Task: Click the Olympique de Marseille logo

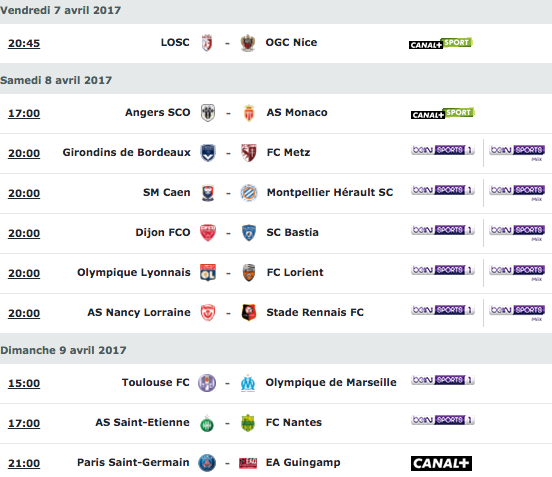Action: [248, 383]
